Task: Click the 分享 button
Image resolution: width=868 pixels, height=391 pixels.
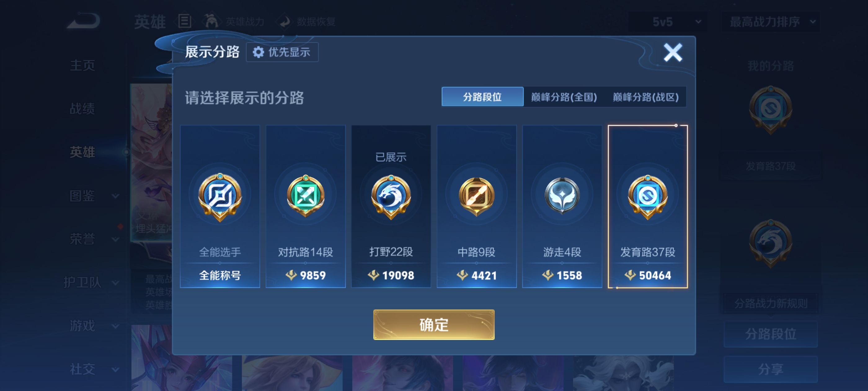Action: [x=770, y=369]
